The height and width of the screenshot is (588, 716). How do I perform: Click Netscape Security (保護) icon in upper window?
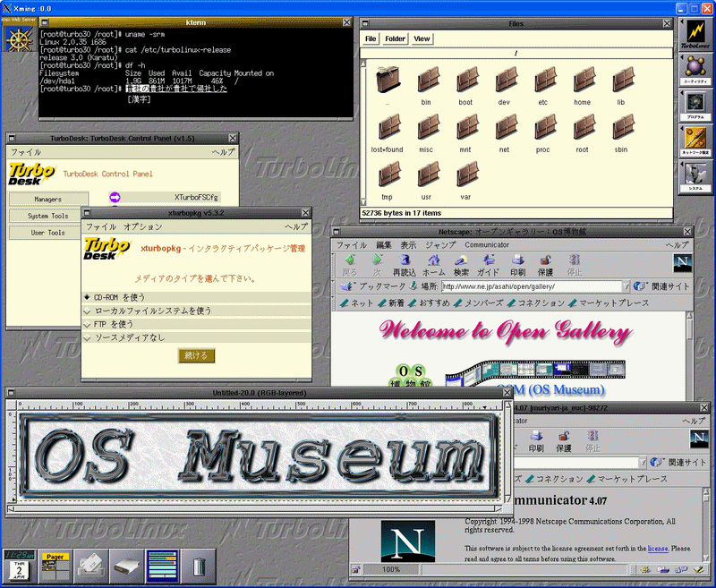545,265
